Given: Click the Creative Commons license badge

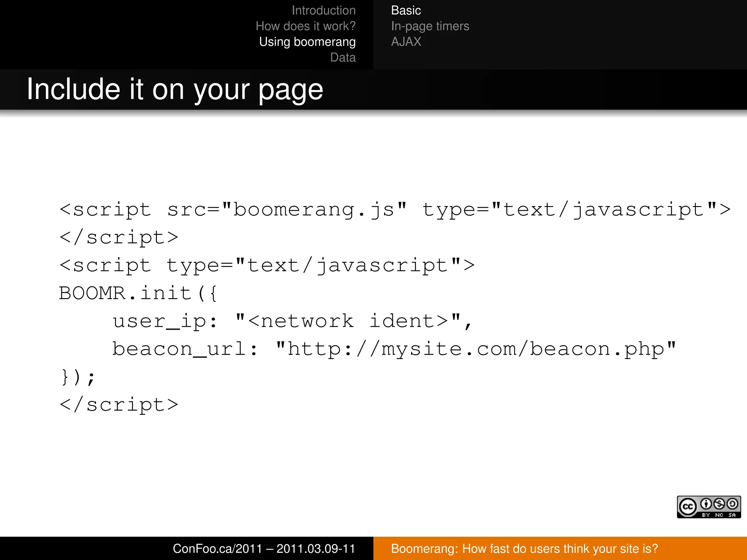Looking at the screenshot, I should pos(709,507).
